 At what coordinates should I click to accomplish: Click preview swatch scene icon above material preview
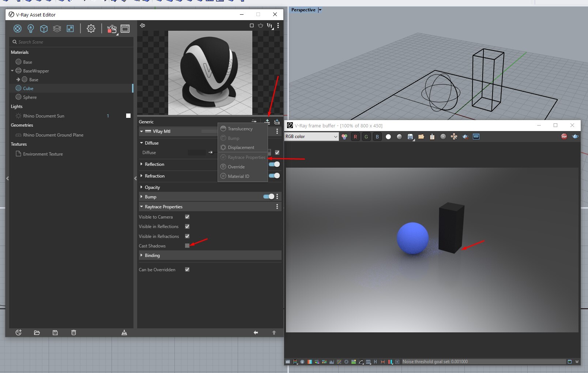[x=143, y=25]
